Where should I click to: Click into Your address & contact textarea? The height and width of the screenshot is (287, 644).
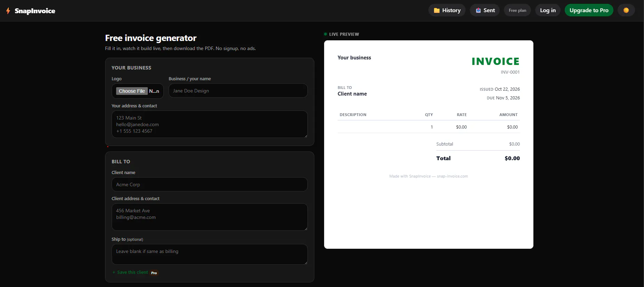210,124
